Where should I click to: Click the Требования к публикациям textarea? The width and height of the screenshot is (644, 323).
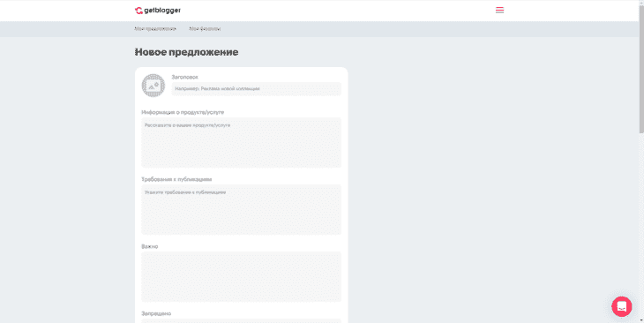tap(241, 209)
